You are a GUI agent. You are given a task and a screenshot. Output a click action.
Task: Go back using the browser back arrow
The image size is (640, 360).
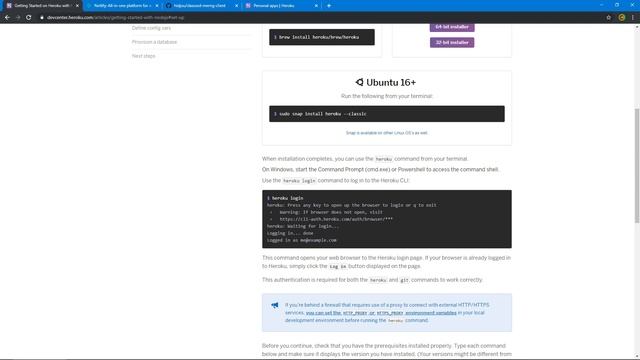pos(7,18)
